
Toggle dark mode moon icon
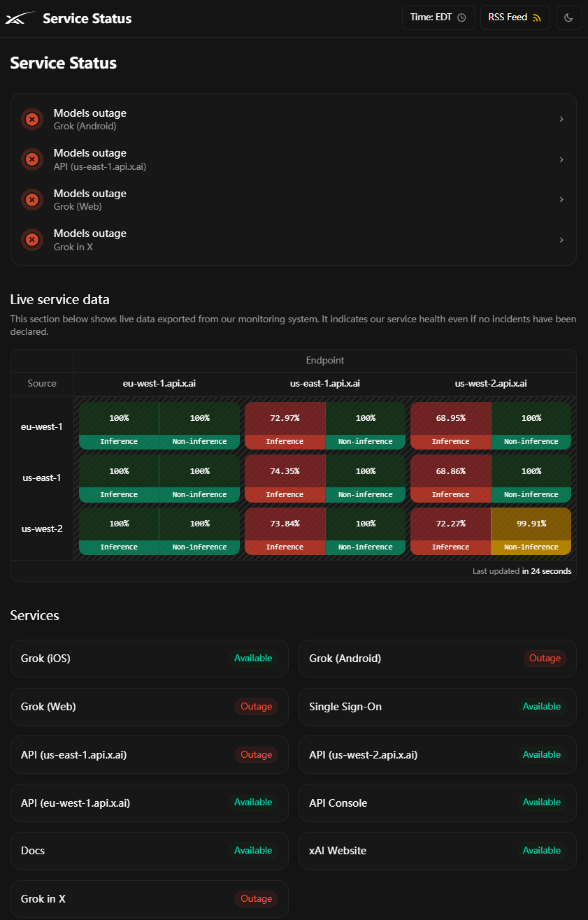(x=568, y=17)
